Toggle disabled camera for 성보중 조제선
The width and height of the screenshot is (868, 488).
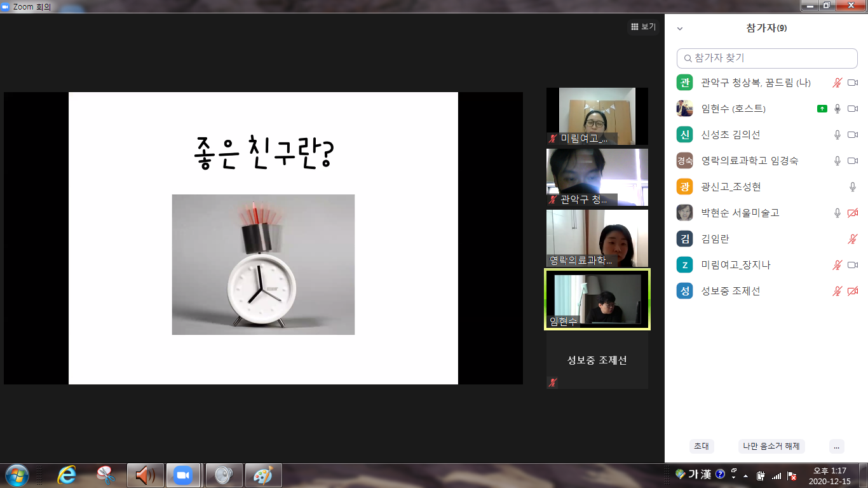[x=853, y=291]
